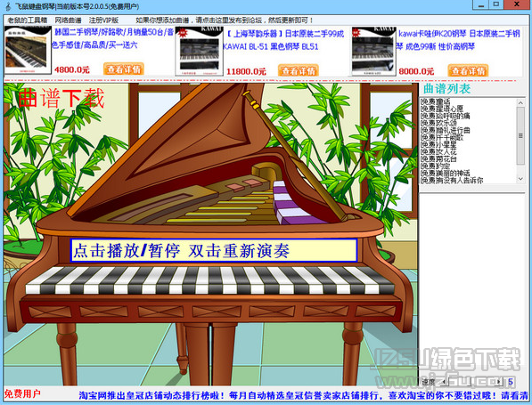
Task: Select 免费 欢乐颂 in the score list
Action: click(x=438, y=123)
